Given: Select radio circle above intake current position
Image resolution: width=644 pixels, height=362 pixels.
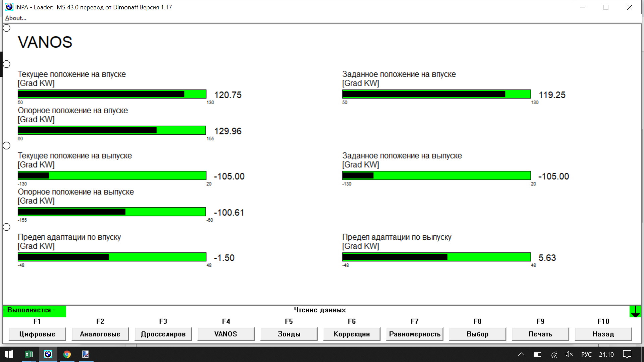Looking at the screenshot, I should [x=7, y=64].
